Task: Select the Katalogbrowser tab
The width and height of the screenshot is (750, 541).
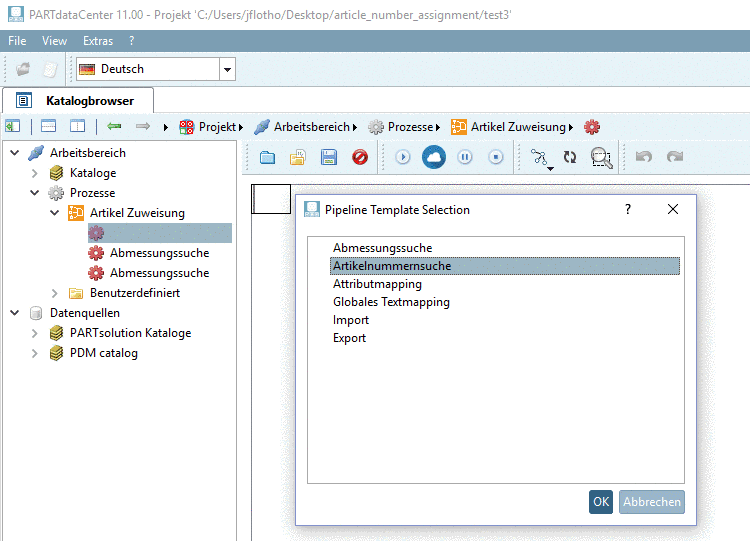Action: point(77,101)
